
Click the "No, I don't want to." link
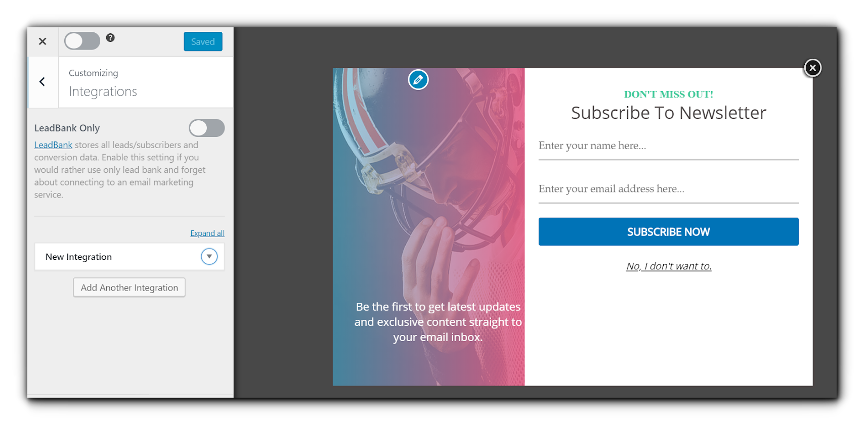[669, 266]
